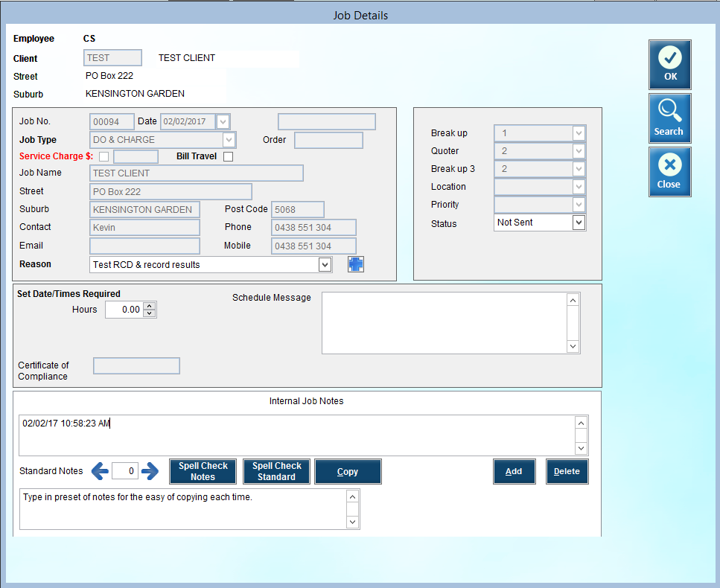Click Internal Job Notes scrollbar down arrow

(x=581, y=448)
